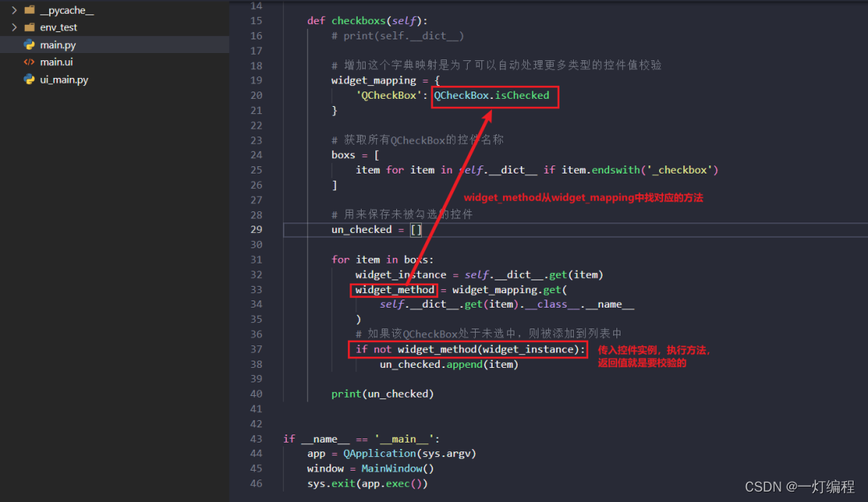Click the folder icon for env_test
Image resolution: width=868 pixels, height=502 pixels.
[x=28, y=27]
